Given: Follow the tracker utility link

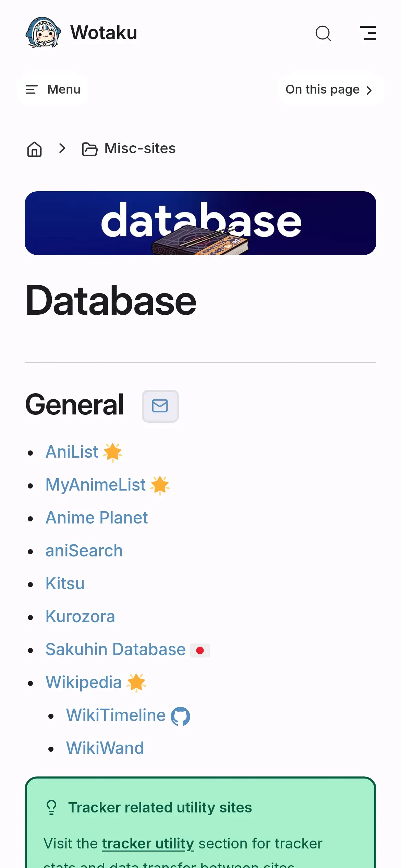Looking at the screenshot, I should click(x=148, y=843).
